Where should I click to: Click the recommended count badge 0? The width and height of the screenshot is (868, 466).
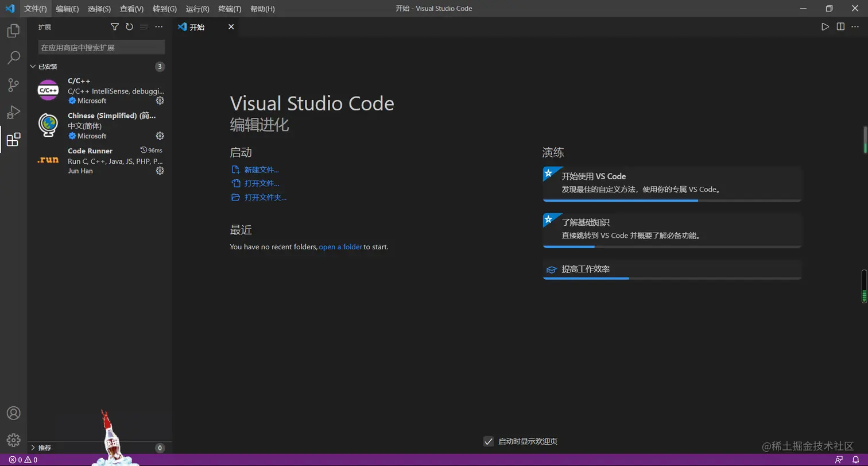click(160, 448)
